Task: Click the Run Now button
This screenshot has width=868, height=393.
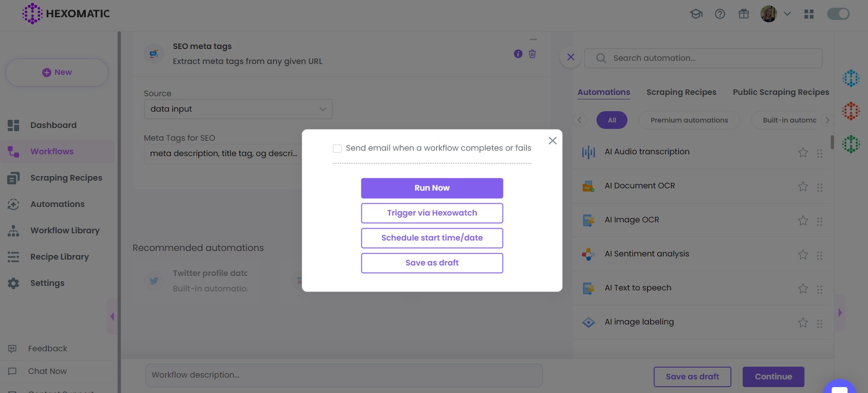Action: [x=432, y=188]
